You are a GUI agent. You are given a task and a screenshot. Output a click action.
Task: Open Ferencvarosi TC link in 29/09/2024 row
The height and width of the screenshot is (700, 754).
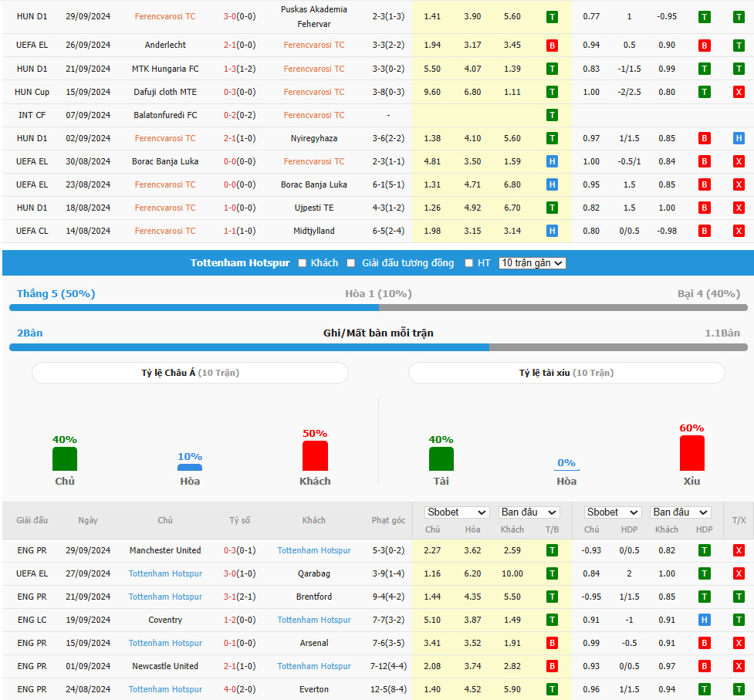click(x=165, y=16)
